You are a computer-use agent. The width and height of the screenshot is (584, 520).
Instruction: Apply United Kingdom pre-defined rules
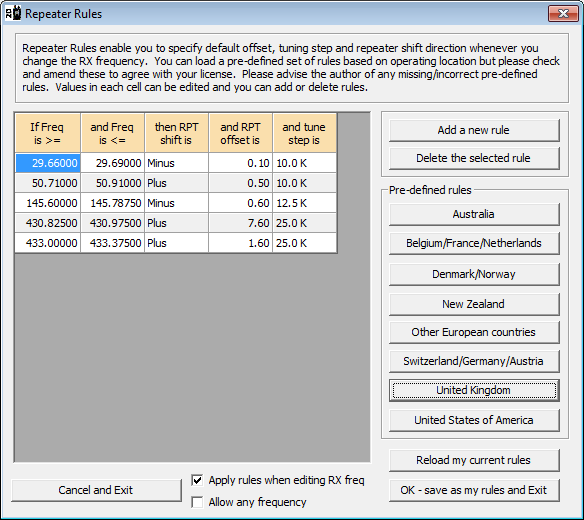(474, 390)
